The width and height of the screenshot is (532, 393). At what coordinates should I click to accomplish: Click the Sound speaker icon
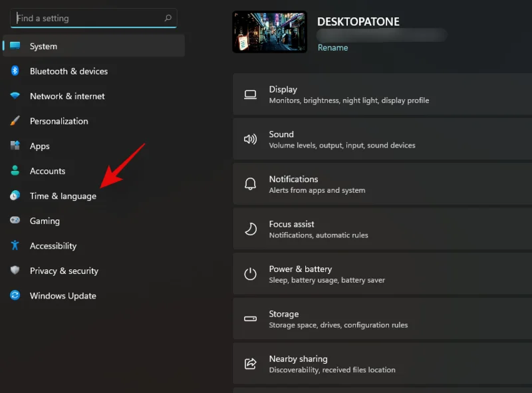click(x=250, y=139)
